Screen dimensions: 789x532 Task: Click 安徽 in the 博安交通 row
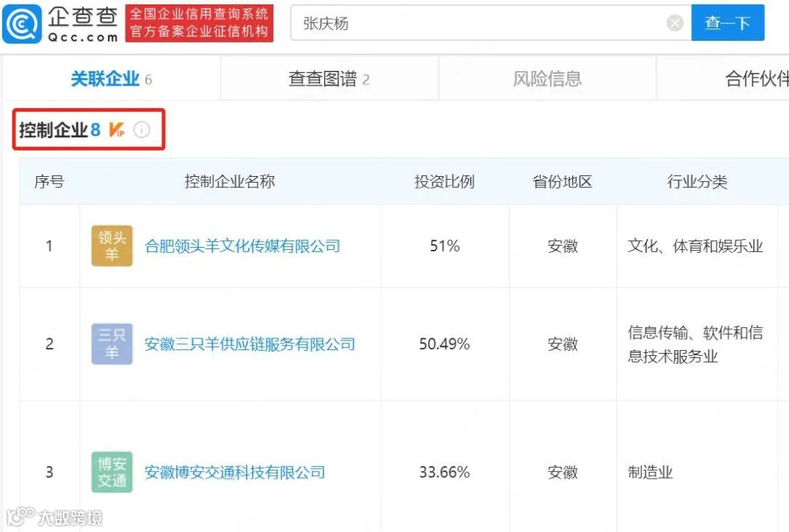point(563,472)
